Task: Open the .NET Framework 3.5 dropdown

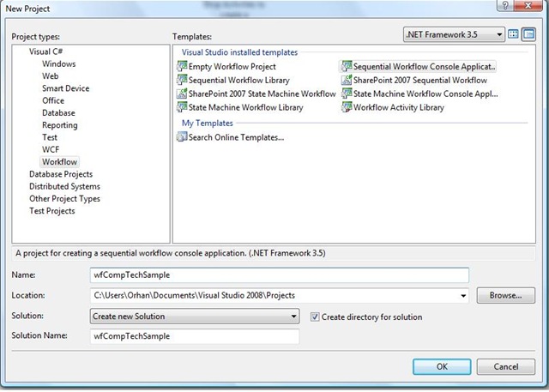Action: 454,34
